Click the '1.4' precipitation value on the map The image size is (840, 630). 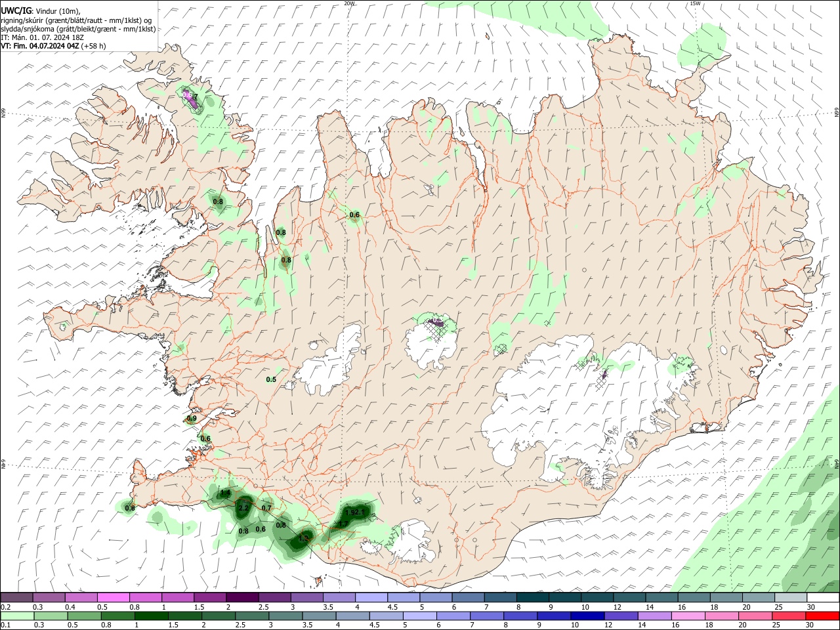click(x=225, y=493)
